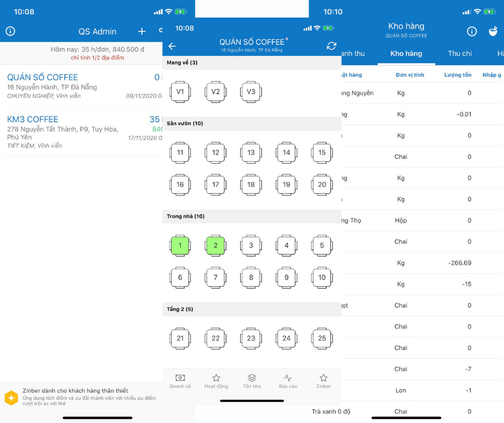Open the Tồn kho tab
This screenshot has height=423, width=504.
(x=252, y=381)
